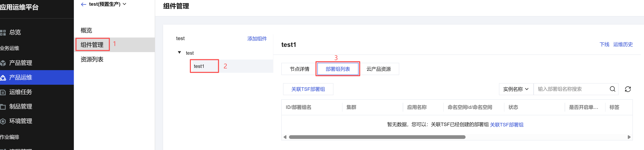Screen dimensions: 644x150
Task: Click the back arrow beside test(预置生产)
Action: point(84,5)
